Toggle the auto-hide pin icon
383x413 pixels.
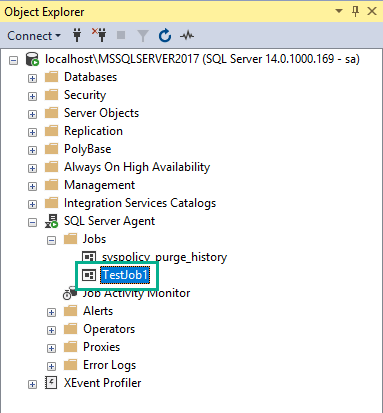click(x=355, y=11)
